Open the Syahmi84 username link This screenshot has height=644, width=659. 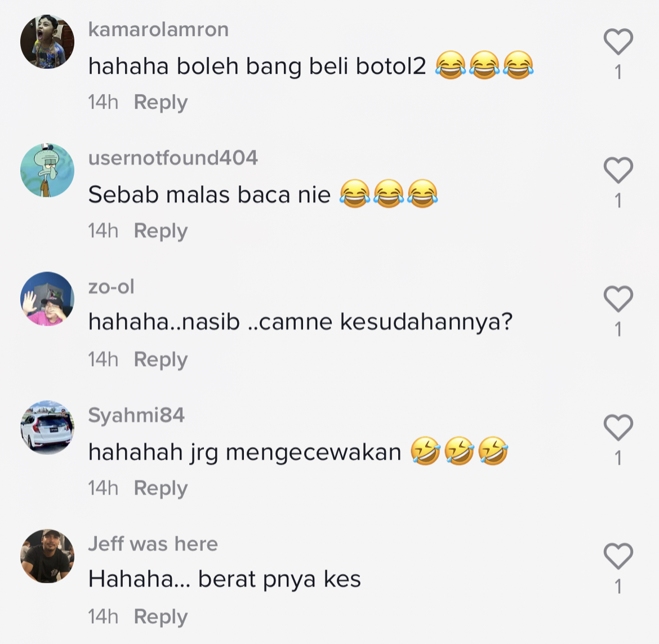[136, 415]
